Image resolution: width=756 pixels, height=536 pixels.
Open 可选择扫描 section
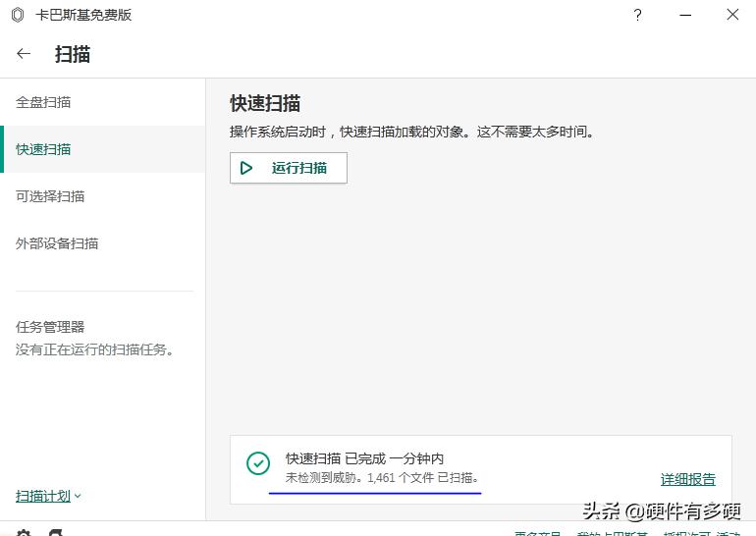pyautogui.click(x=103, y=196)
